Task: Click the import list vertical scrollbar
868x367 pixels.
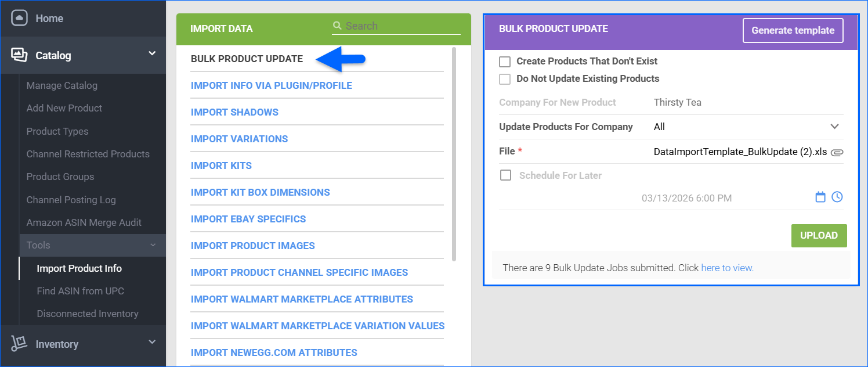Action: coord(454,154)
